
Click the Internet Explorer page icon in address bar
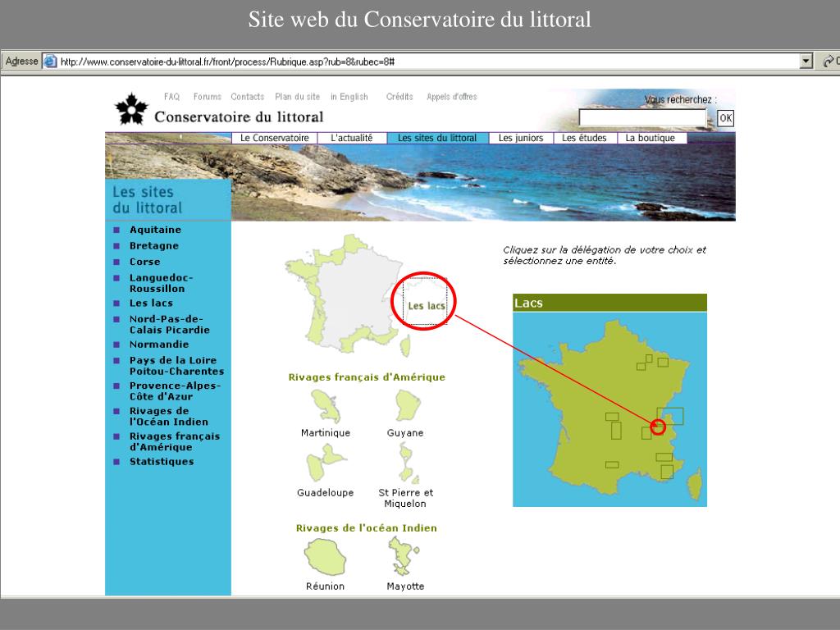(x=50, y=61)
